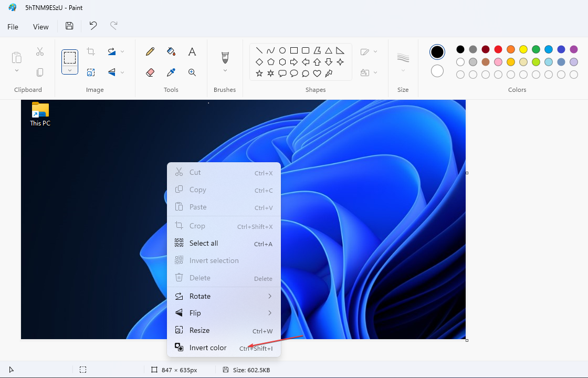
Task: Select the Fill bucket tool
Action: 171,51
